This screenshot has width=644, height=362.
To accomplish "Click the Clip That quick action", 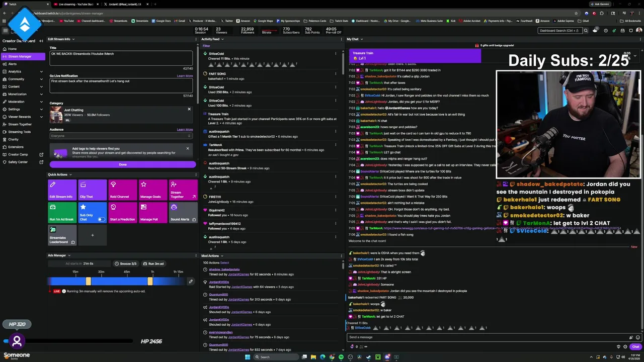I will 92,190.
